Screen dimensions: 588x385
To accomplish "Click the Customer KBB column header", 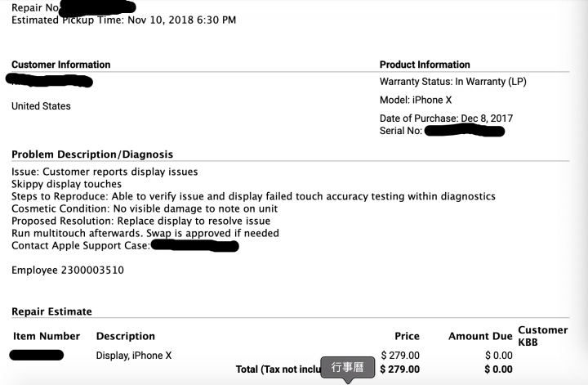I will (x=542, y=336).
